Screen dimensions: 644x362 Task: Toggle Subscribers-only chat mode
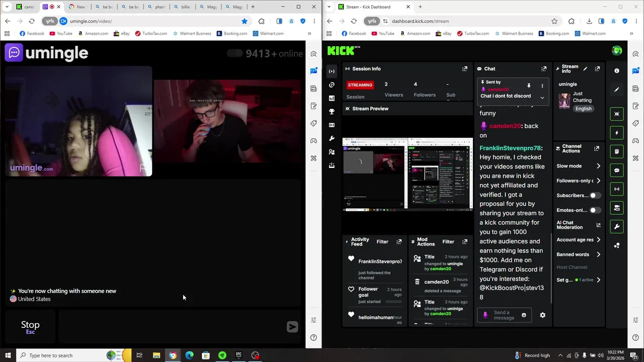[595, 195]
